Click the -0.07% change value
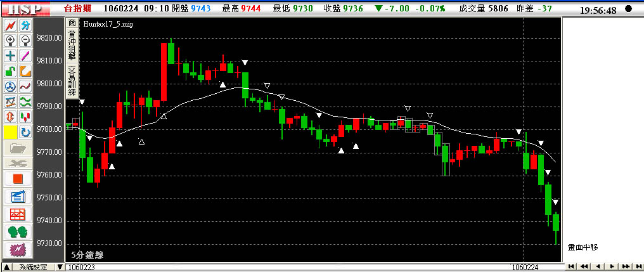Image resolution: width=644 pixels, height=272 pixels. 430,8
